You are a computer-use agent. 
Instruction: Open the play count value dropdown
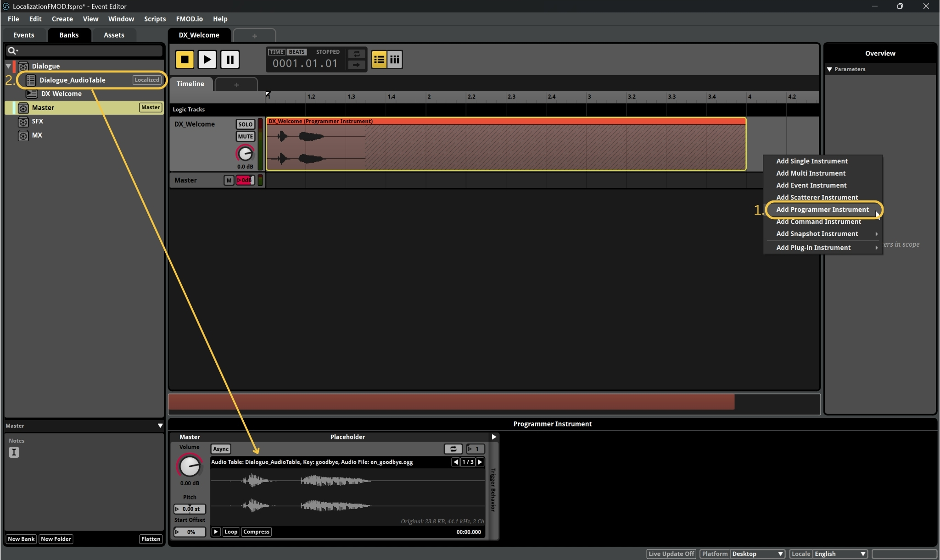[476, 449]
